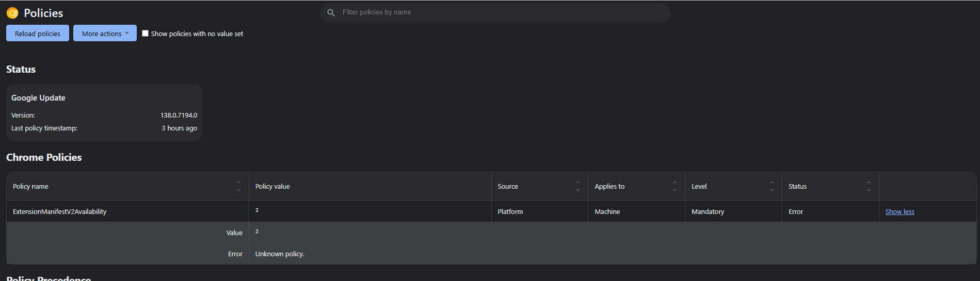
Task: Click the 3 hours ago timestamp
Action: (x=179, y=128)
